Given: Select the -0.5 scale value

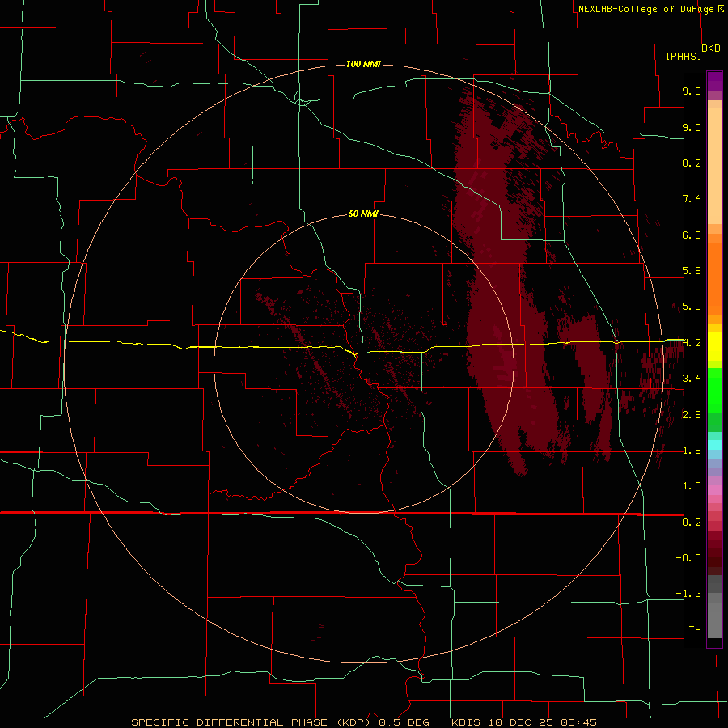Looking at the screenshot, I should (688, 558).
